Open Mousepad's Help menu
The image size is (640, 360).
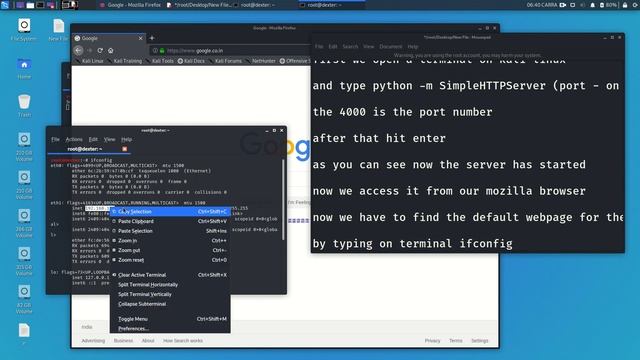pyautogui.click(x=413, y=47)
